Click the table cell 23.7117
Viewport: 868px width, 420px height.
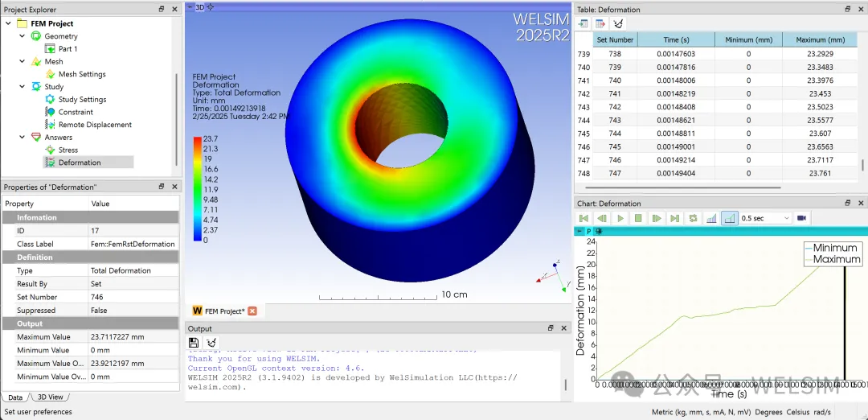coord(821,160)
